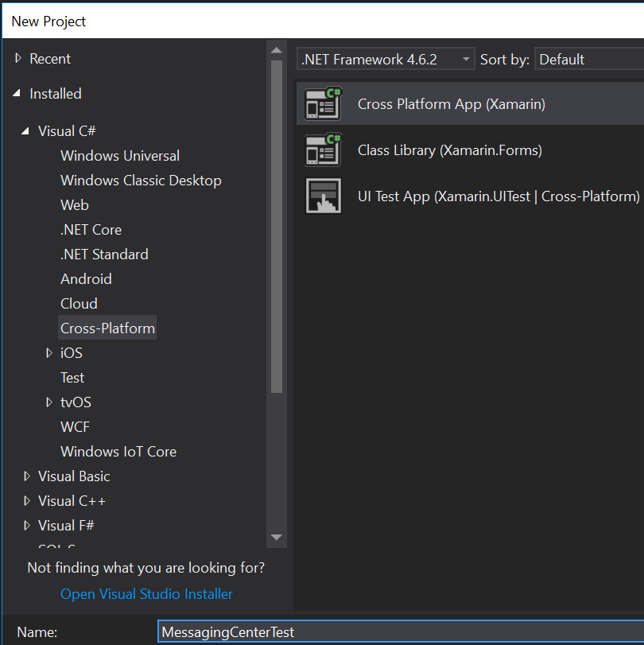
Task: Open the .NET Framework 4.6.2 dropdown
Action: click(464, 58)
